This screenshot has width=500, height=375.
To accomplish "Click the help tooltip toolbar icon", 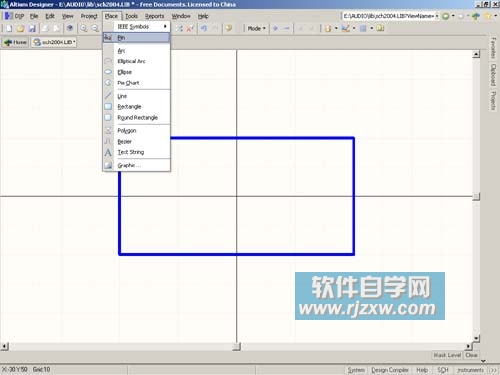I will click(x=228, y=28).
